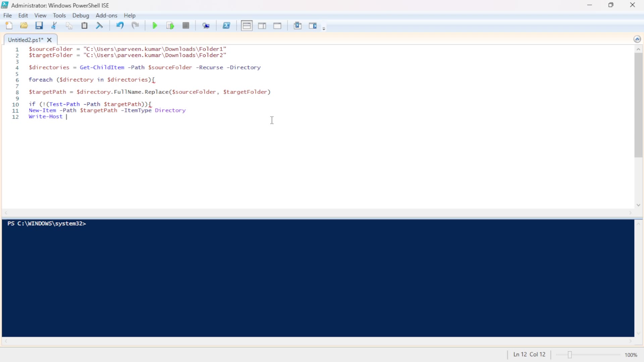Adjust the zoom slider at bottom right
644x362 pixels.
pos(570,355)
